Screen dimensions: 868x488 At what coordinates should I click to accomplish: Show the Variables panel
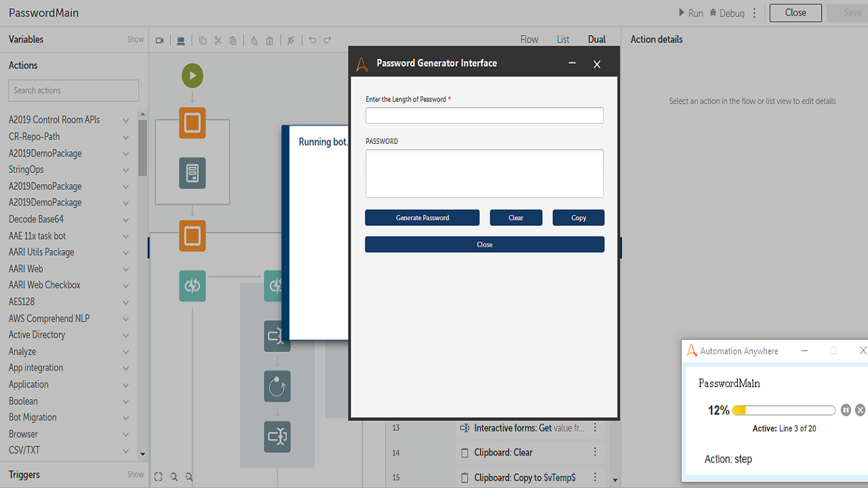[x=136, y=39]
